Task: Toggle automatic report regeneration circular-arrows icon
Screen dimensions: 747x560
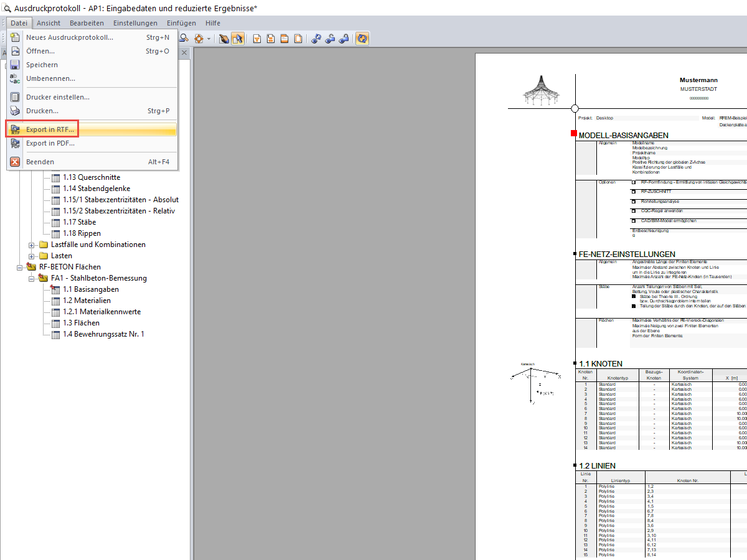Action: [363, 38]
